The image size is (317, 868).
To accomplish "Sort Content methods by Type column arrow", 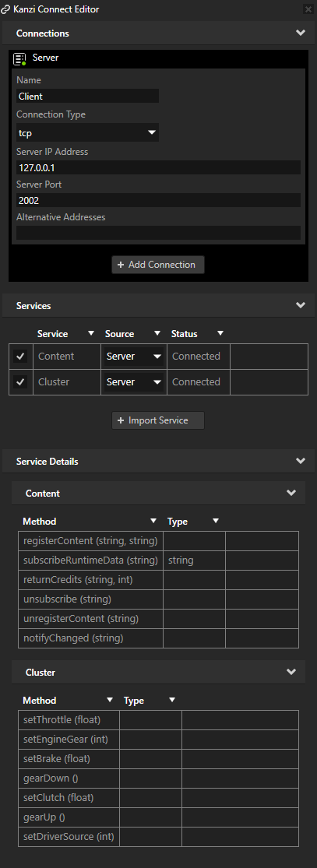I will [x=216, y=521].
